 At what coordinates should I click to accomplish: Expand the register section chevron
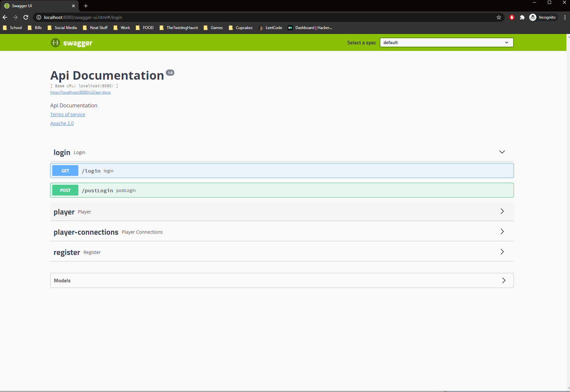[502, 252]
